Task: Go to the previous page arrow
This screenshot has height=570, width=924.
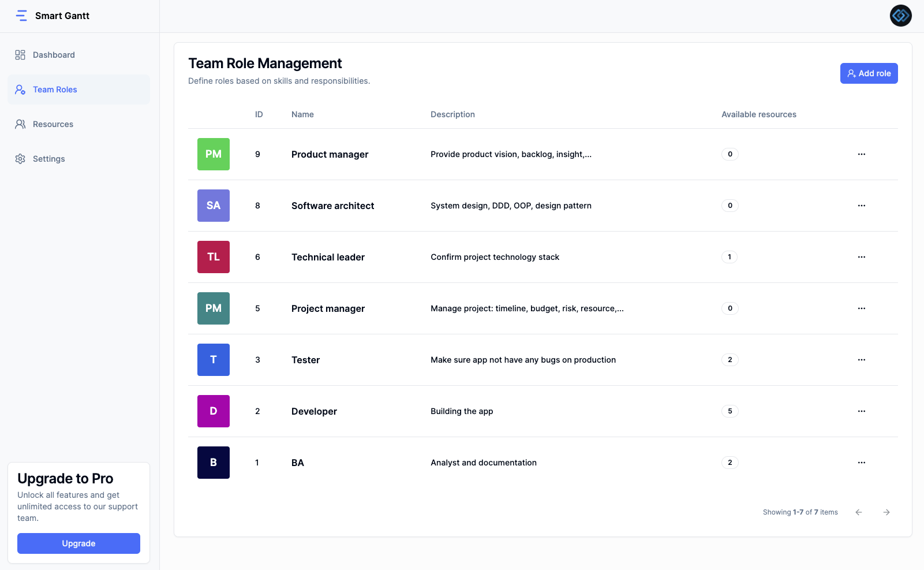Action: (859, 512)
